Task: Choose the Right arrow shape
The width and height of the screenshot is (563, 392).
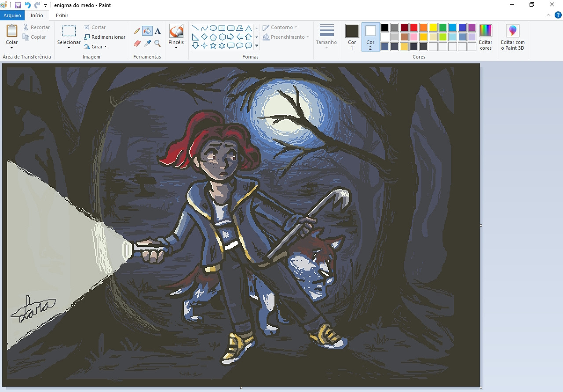Action: (x=231, y=37)
